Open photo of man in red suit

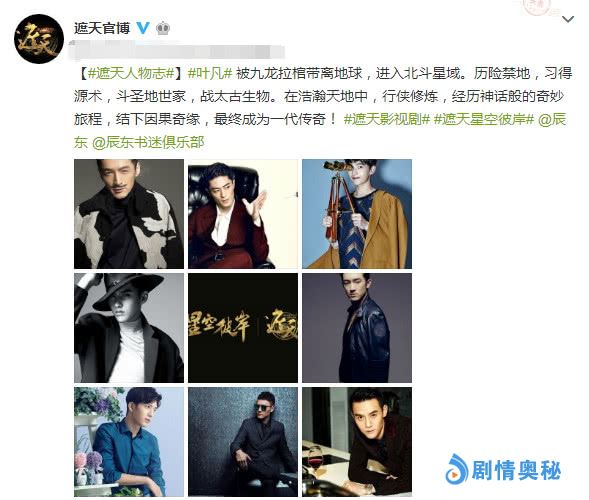(x=243, y=214)
